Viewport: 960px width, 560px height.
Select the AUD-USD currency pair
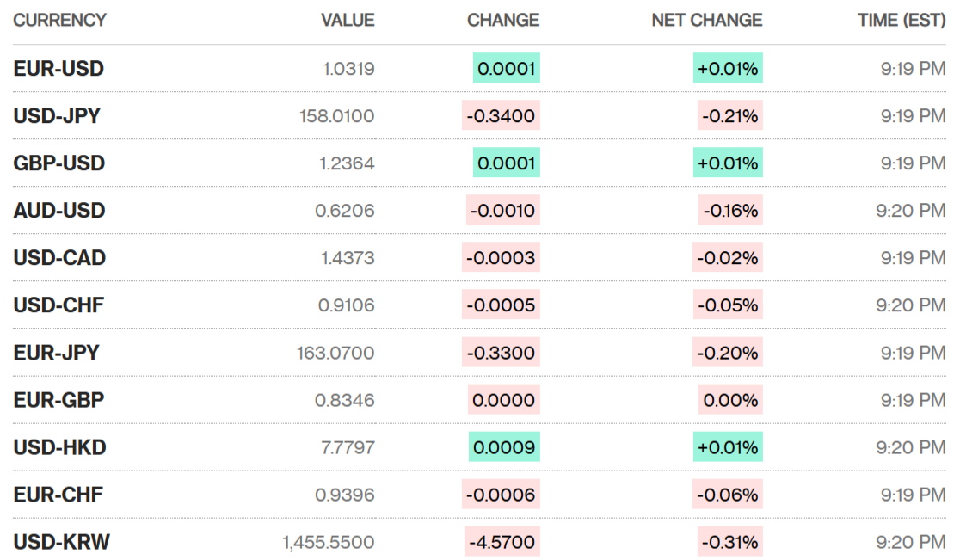pyautogui.click(x=59, y=211)
